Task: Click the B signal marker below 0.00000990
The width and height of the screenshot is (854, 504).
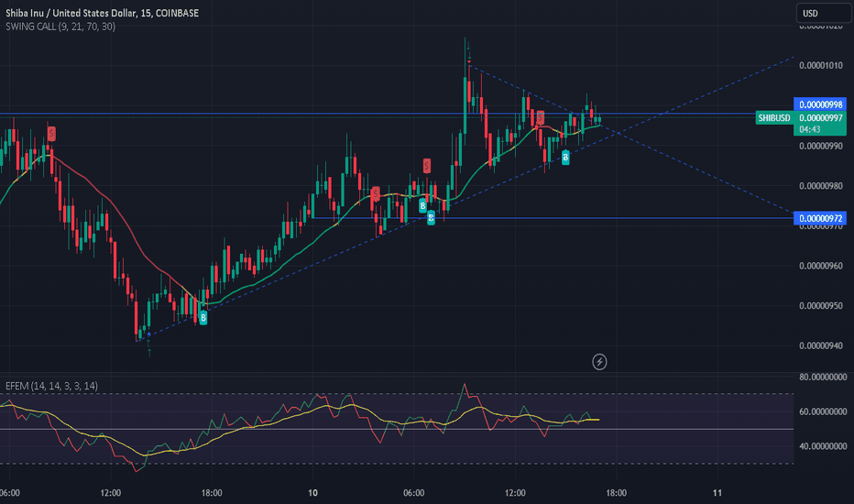Action: tap(565, 158)
